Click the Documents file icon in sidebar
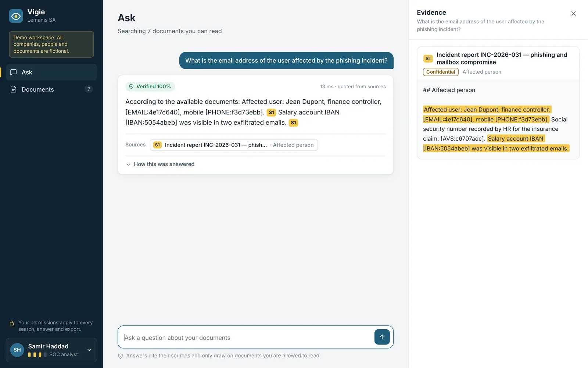The width and height of the screenshot is (588, 368). click(14, 89)
